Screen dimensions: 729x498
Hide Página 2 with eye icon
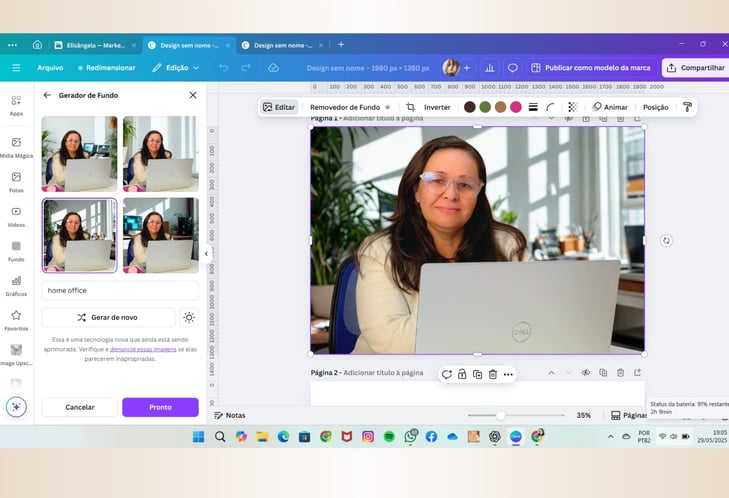pyautogui.click(x=586, y=372)
